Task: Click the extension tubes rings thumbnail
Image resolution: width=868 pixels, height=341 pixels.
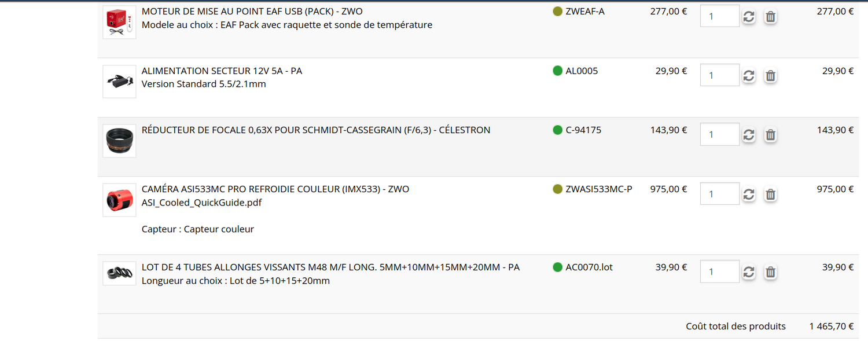Action: [119, 273]
